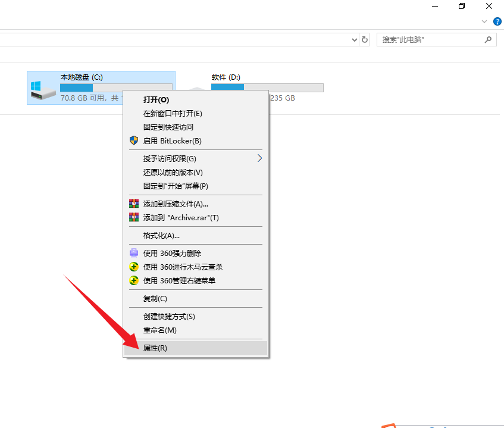This screenshot has height=428, width=504.
Task: Select the 本地磁盘 (C:) label
Action: (x=82, y=77)
